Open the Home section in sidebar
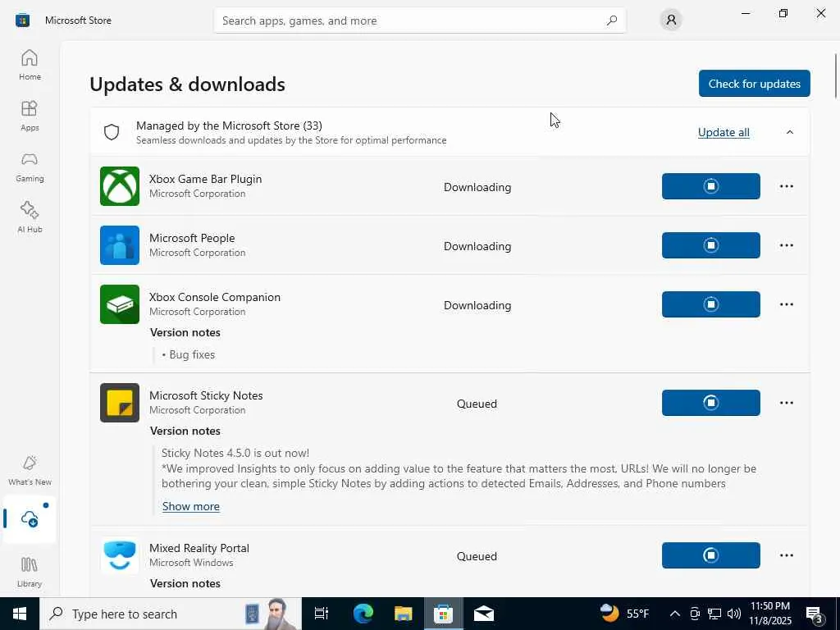The height and width of the screenshot is (630, 840). click(30, 65)
